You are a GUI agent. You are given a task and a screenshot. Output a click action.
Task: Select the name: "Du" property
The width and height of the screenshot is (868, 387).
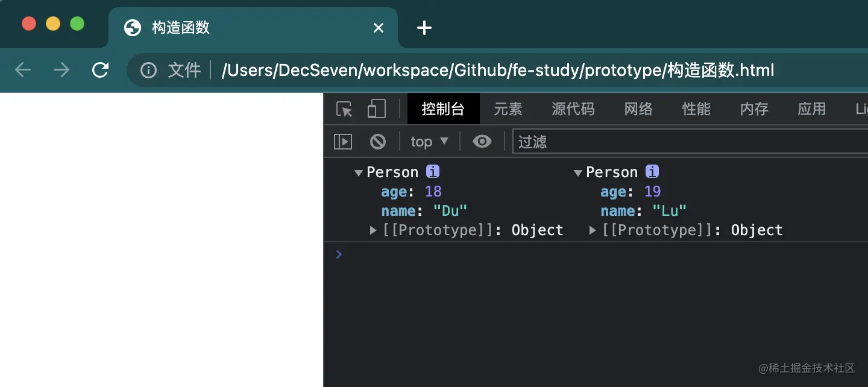point(424,211)
